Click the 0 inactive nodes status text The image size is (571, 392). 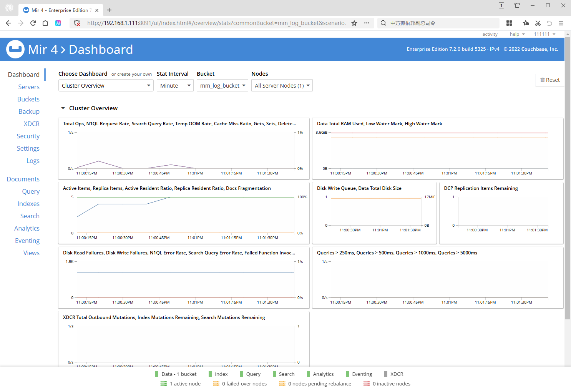point(392,384)
